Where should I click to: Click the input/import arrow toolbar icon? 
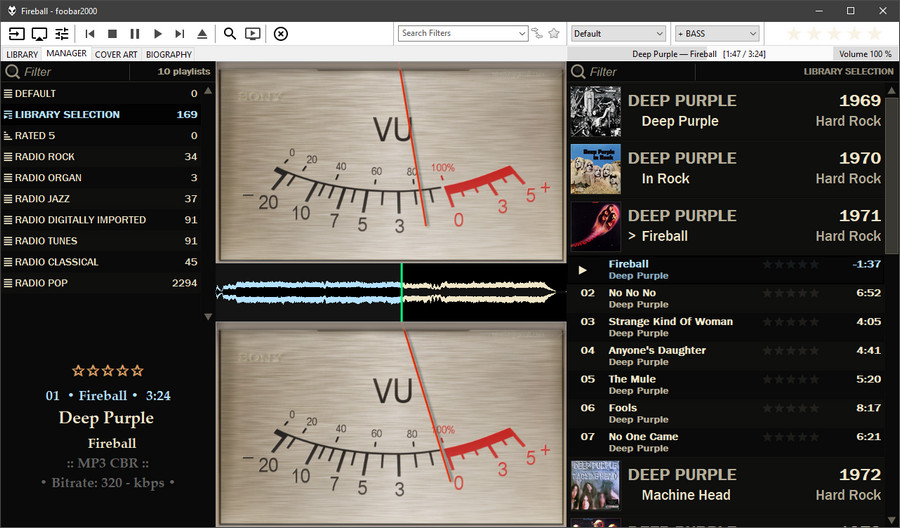pos(17,34)
